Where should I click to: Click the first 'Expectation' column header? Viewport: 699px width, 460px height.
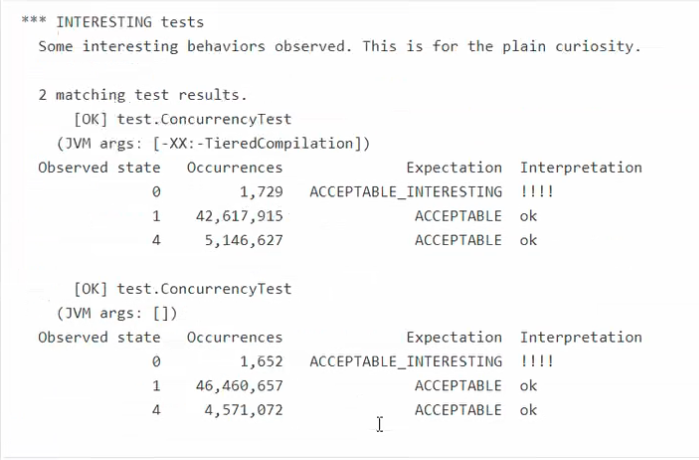[x=454, y=168]
